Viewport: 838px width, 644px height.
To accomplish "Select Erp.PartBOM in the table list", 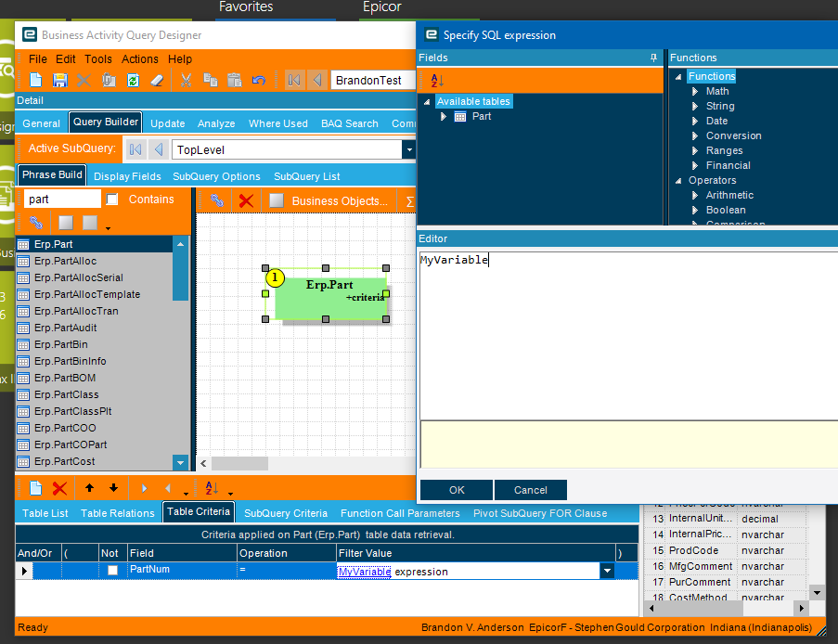I will click(65, 378).
